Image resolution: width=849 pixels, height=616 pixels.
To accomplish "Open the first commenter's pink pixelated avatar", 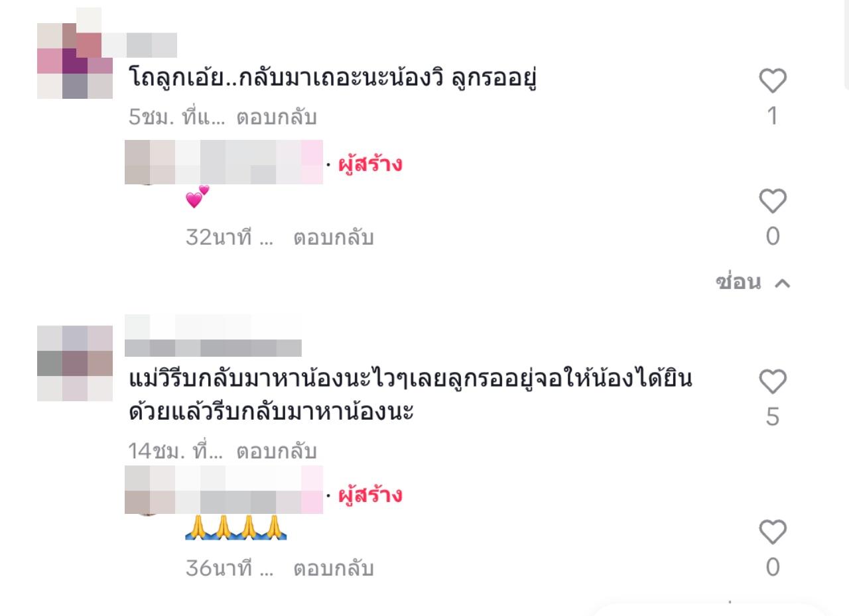I will (75, 61).
